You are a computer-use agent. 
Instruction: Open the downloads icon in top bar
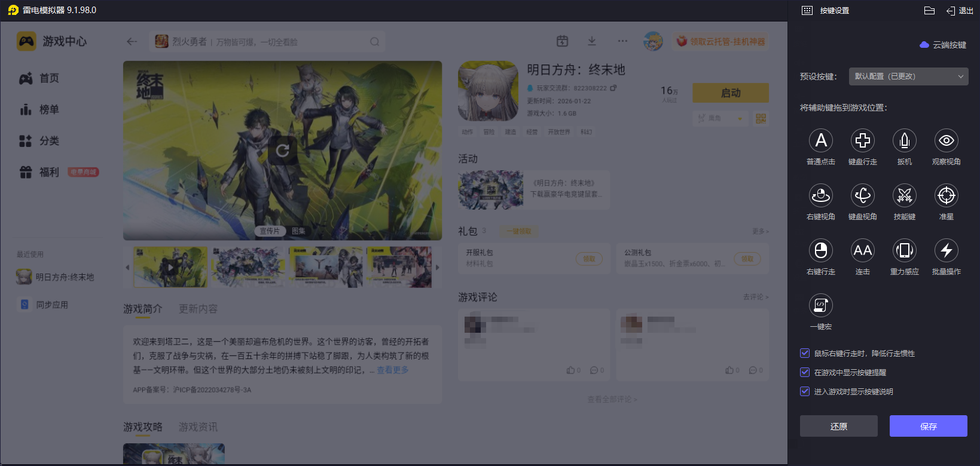591,41
